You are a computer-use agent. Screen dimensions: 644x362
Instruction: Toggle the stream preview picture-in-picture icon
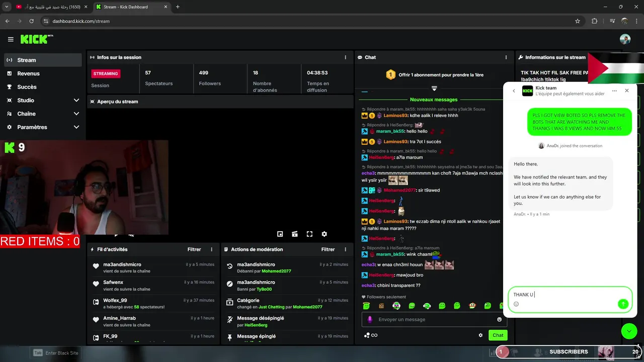(280, 234)
